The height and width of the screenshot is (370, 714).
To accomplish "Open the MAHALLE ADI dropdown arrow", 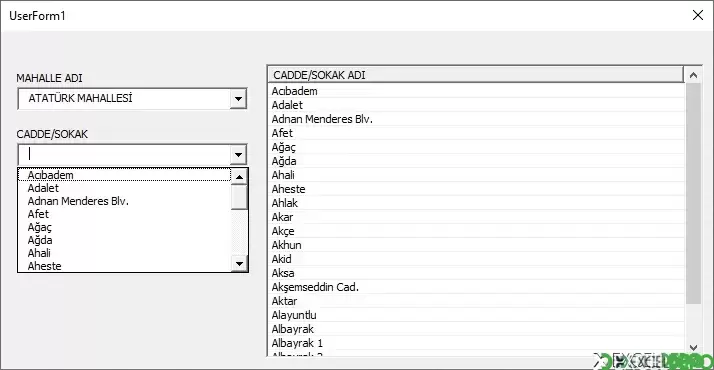I will click(x=238, y=99).
